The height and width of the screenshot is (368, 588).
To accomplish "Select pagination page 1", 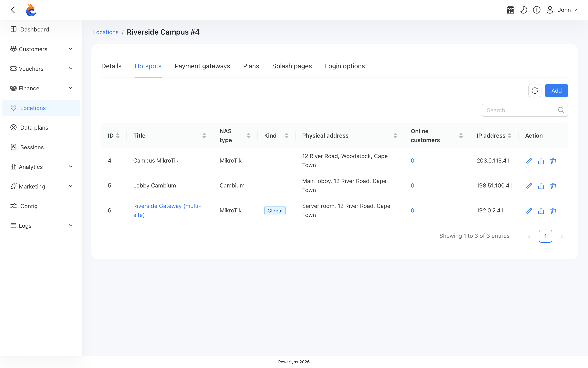I will pos(546,236).
